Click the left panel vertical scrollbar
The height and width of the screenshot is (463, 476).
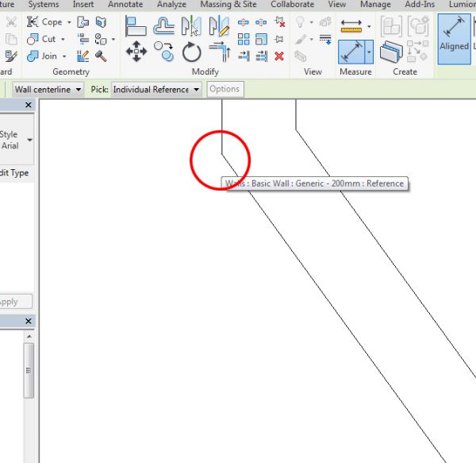29,370
